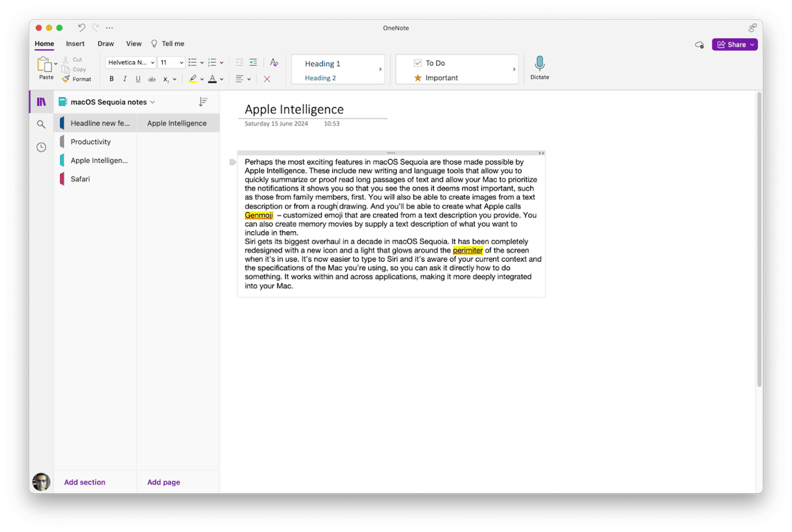Apply the black font color

click(x=212, y=79)
